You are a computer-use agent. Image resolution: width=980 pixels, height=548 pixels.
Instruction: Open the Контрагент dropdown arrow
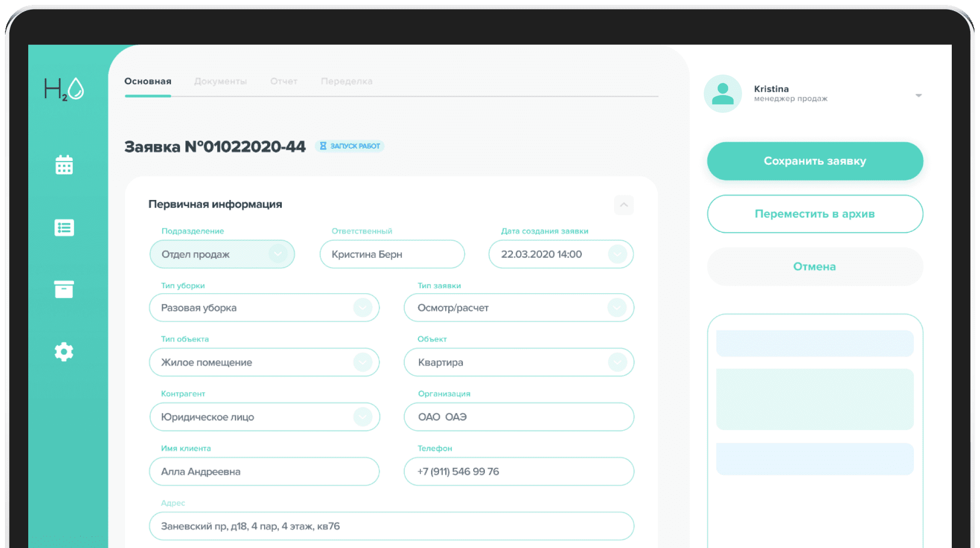(362, 417)
